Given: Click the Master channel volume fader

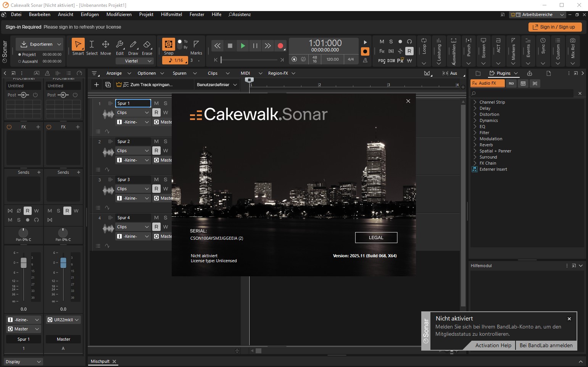Looking at the screenshot, I should pyautogui.click(x=63, y=263).
